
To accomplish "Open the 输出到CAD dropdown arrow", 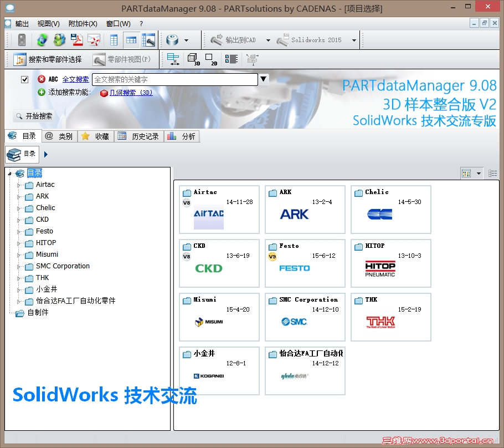I will click(x=268, y=40).
